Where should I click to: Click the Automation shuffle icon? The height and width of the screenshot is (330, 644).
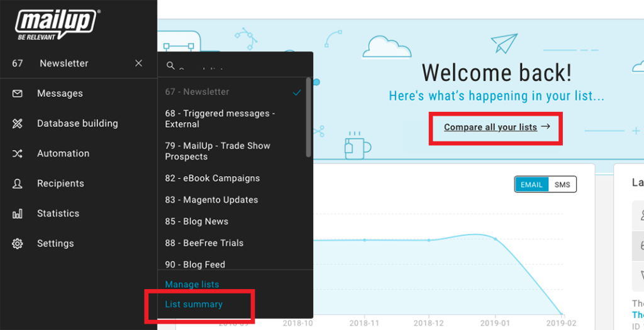[17, 153]
